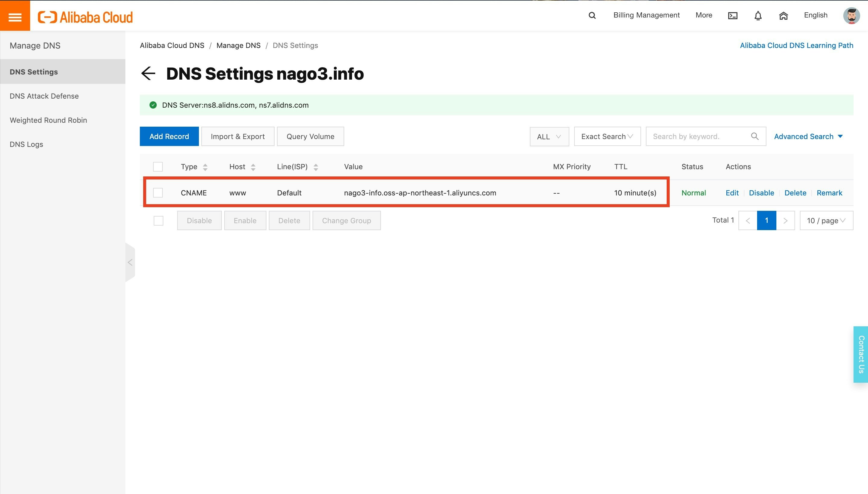Open the notifications bell

[758, 16]
